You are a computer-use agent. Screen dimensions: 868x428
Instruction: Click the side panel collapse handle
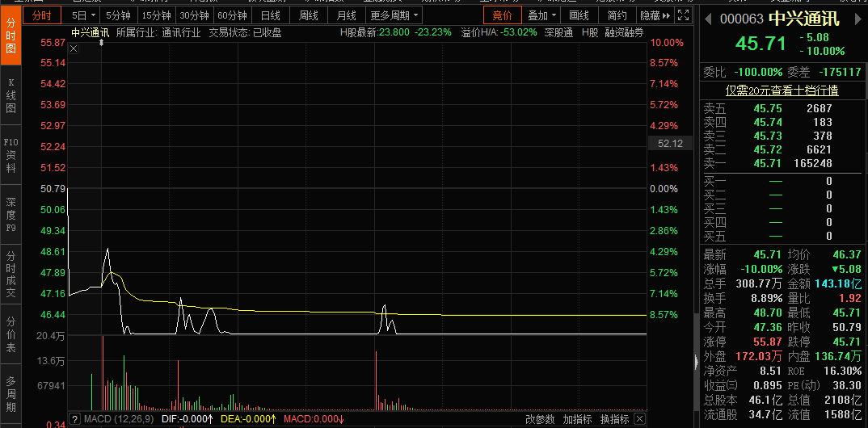click(x=697, y=363)
